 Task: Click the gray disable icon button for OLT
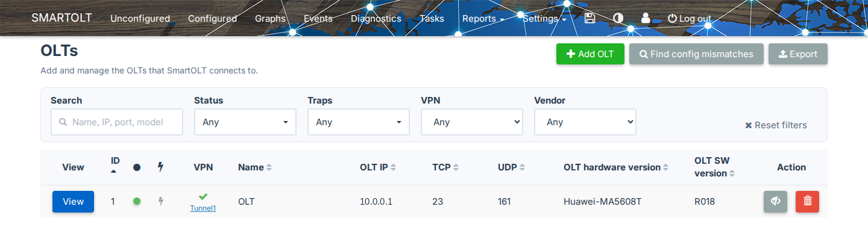tap(775, 202)
